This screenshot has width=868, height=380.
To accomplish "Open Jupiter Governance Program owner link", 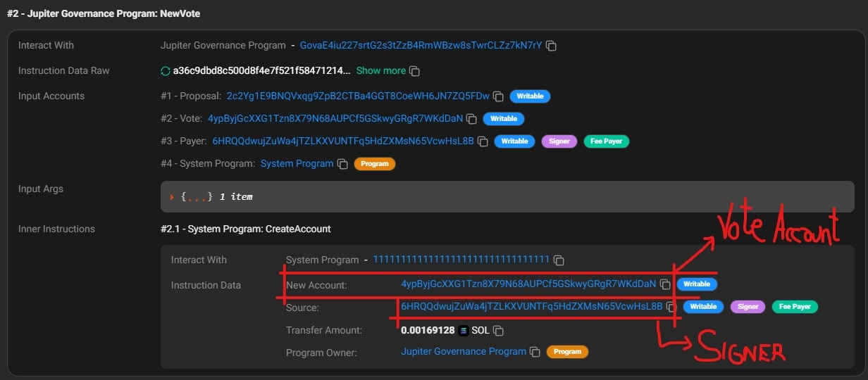I will pos(464,351).
